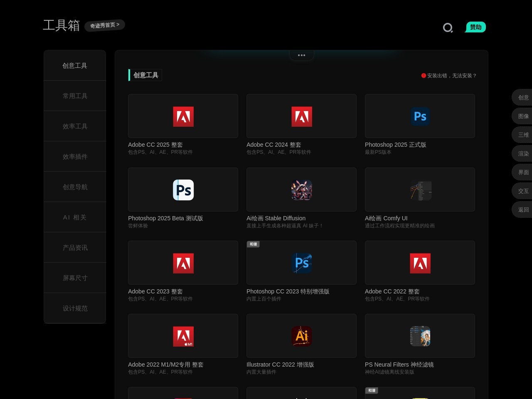
Task: Expand the three-dot handle at panel top
Action: pyautogui.click(x=302, y=55)
